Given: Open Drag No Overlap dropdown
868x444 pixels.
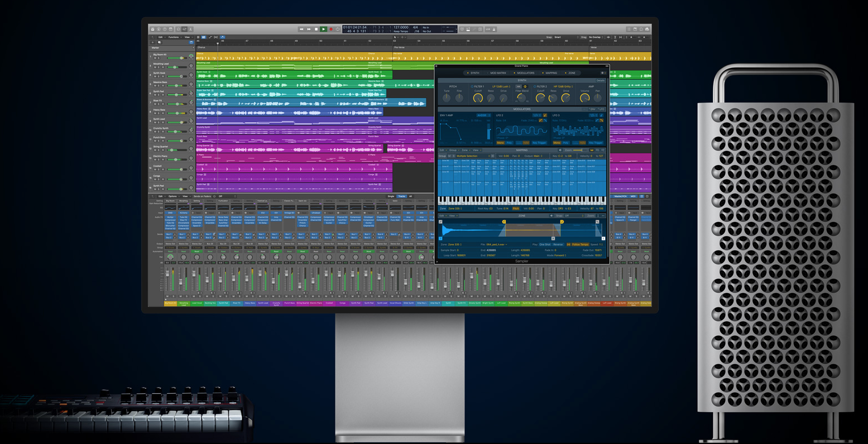Looking at the screenshot, I should click(596, 37).
